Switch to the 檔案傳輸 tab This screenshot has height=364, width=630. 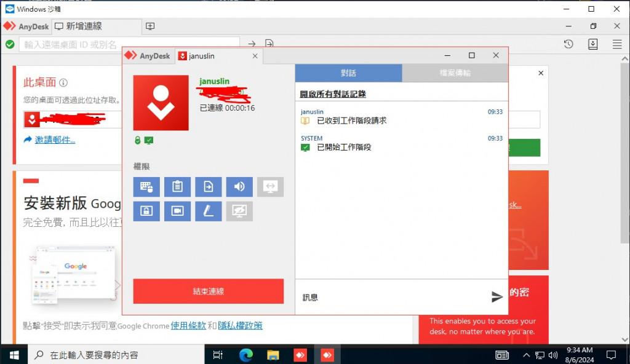coord(455,73)
